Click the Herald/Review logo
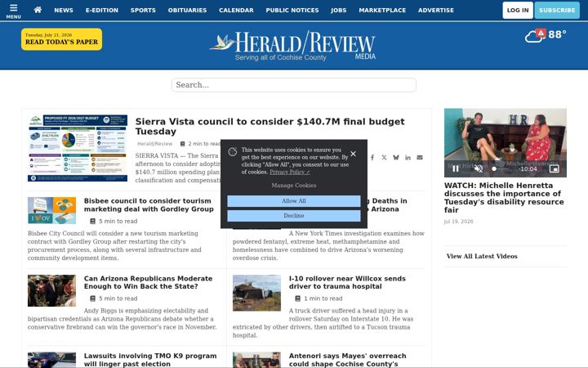 (293, 46)
